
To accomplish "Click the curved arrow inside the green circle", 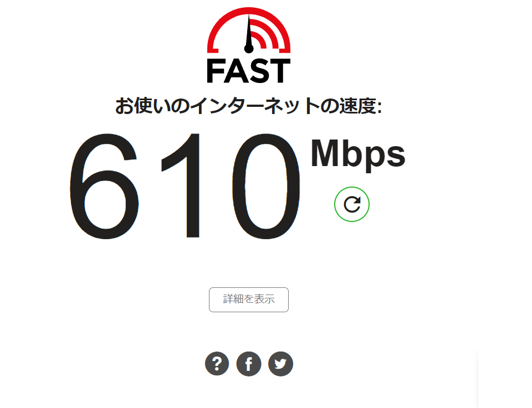I will 352,204.
